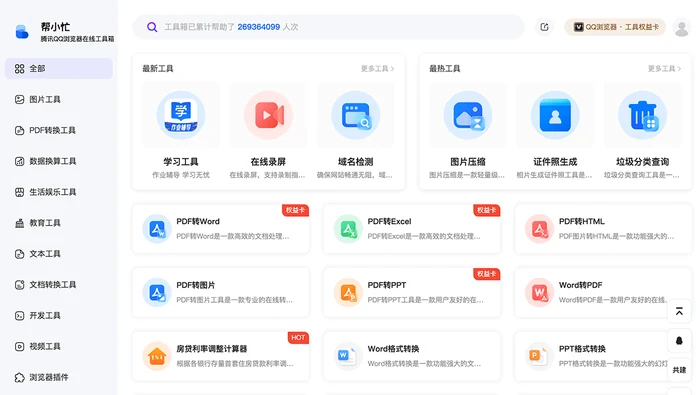Screen dimensions: 700x395
Task: Expand 更多工具 in 最热工具 panel
Action: (664, 69)
